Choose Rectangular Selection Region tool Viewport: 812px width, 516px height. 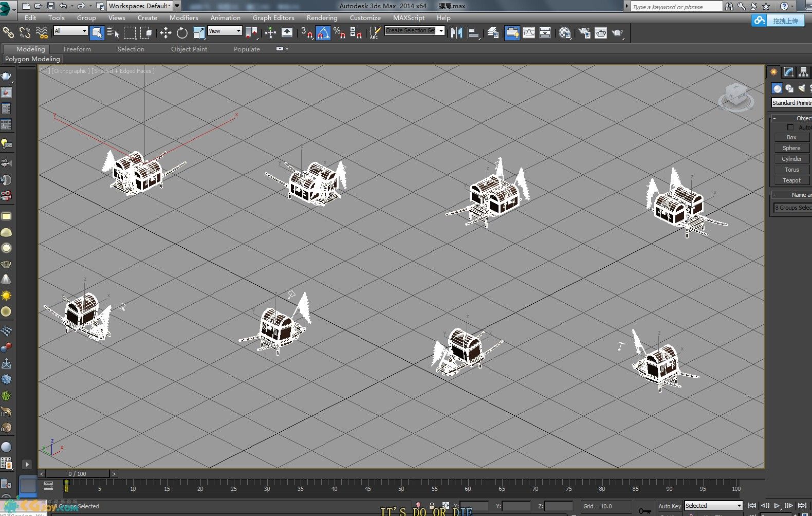(x=130, y=33)
